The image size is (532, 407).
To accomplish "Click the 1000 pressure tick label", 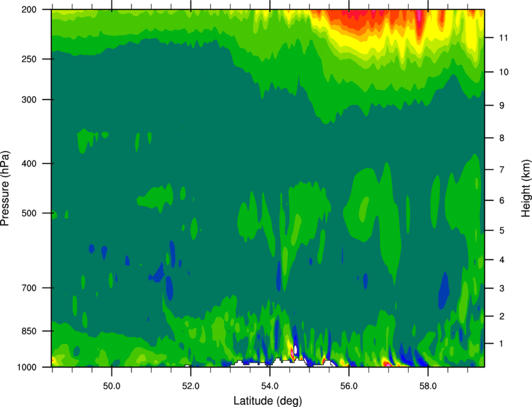I will coord(26,368).
